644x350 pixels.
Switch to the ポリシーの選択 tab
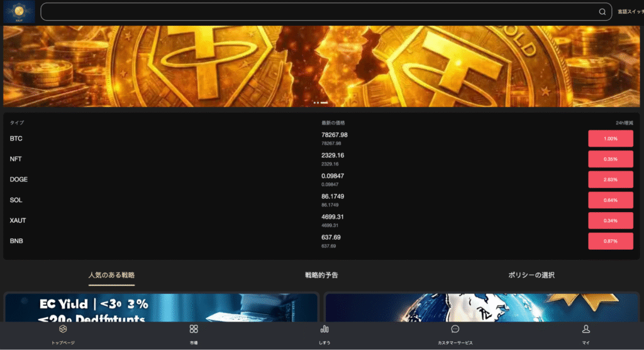coord(531,275)
